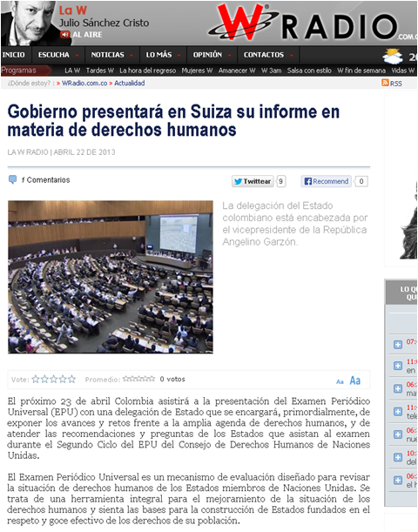This screenshot has height=532, width=418.
Task: Select the Amanecer W program
Action: (237, 71)
